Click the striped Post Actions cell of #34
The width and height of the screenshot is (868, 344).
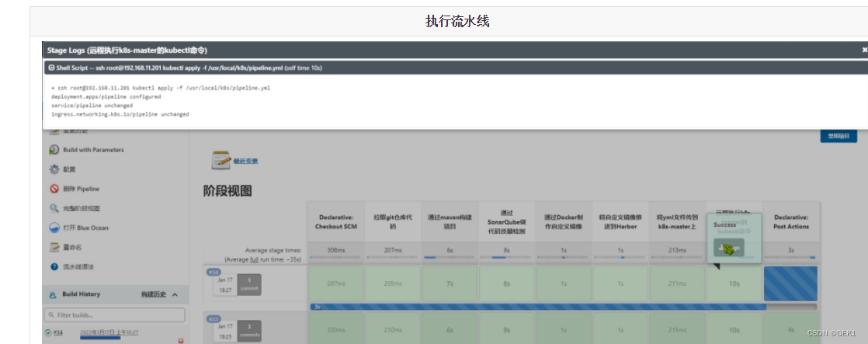pyautogui.click(x=790, y=283)
